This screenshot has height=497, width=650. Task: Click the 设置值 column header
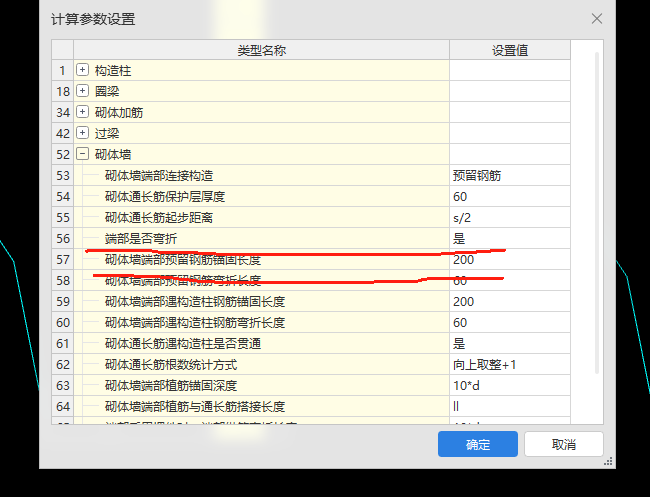510,50
